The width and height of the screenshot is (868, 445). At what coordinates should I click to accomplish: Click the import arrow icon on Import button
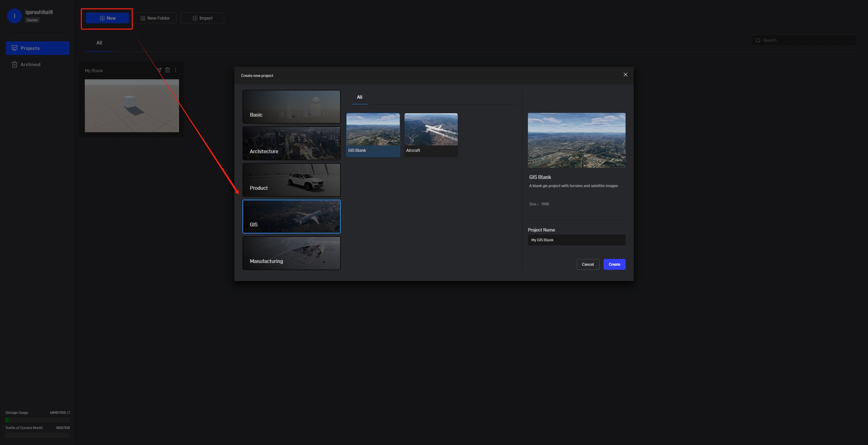[x=195, y=18]
